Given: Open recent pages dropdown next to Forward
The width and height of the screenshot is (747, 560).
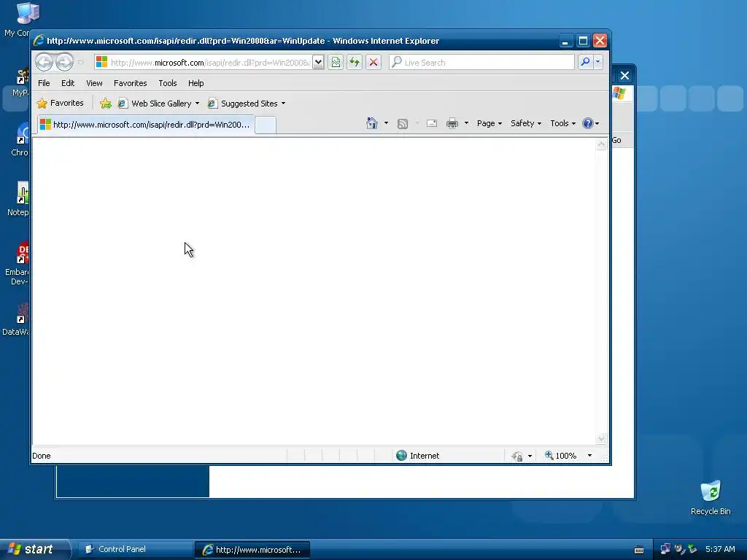Looking at the screenshot, I should click(80, 62).
